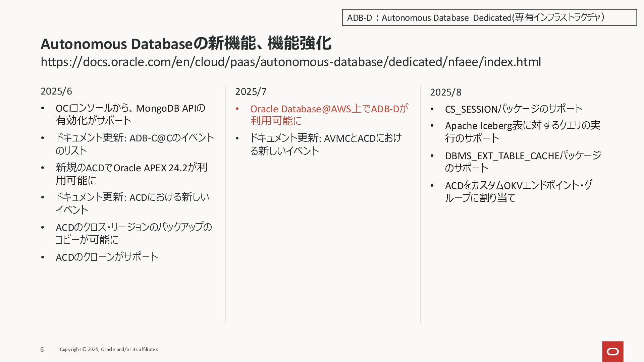Click the red Oracle Database@AWS bullet
Viewport: 644px width, 362px height.
pyautogui.click(x=329, y=115)
